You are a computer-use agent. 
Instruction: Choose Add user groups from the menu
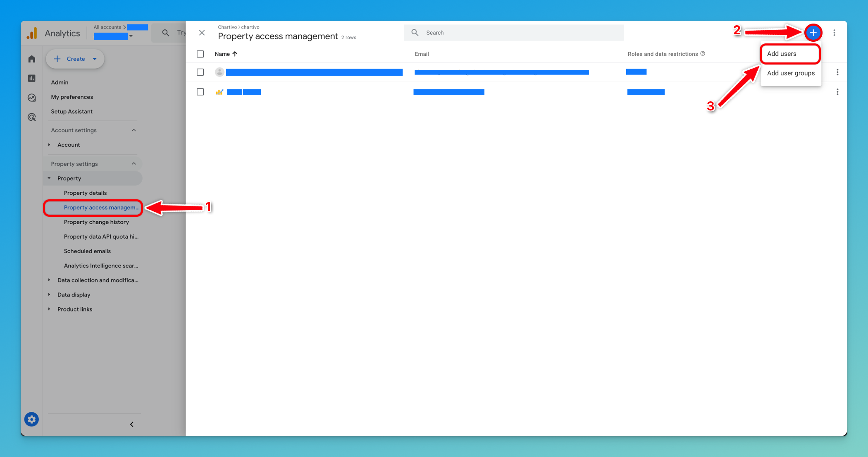790,73
